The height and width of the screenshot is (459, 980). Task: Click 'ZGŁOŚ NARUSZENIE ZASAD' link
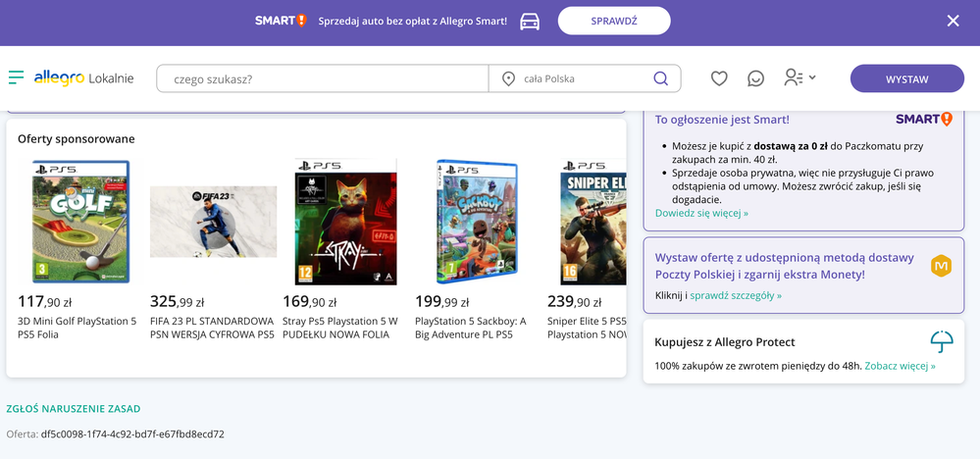click(x=74, y=408)
